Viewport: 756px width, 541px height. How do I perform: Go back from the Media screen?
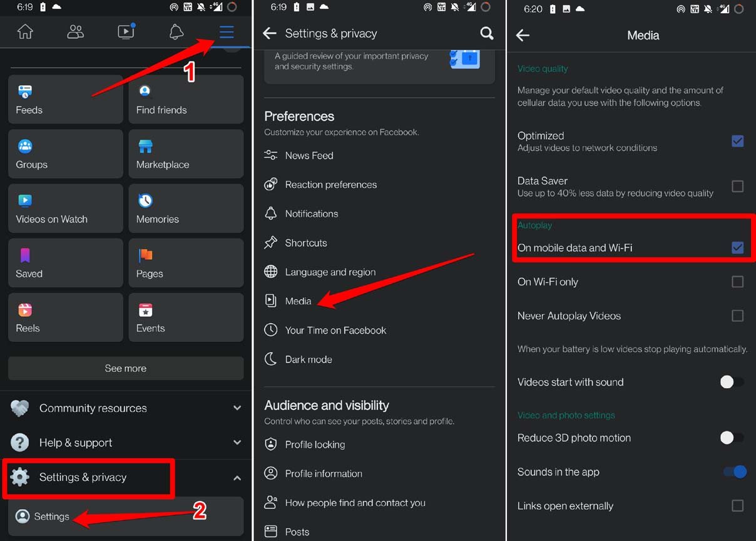click(x=523, y=35)
